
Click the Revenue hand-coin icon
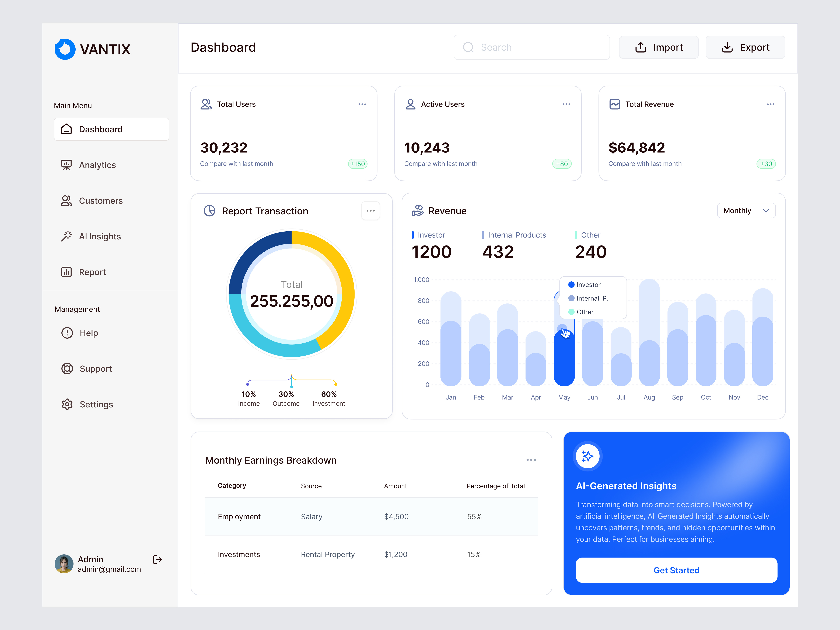pos(417,210)
